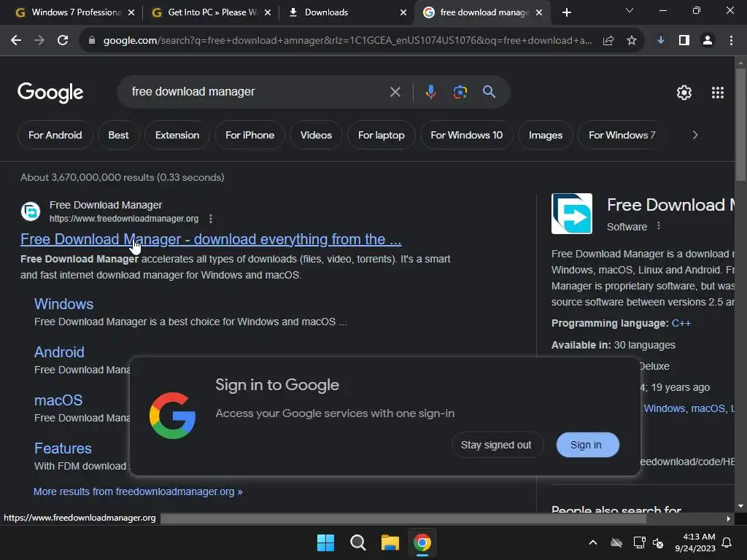Open the Windows Start menu
Image resolution: width=747 pixels, height=560 pixels.
pyautogui.click(x=326, y=542)
